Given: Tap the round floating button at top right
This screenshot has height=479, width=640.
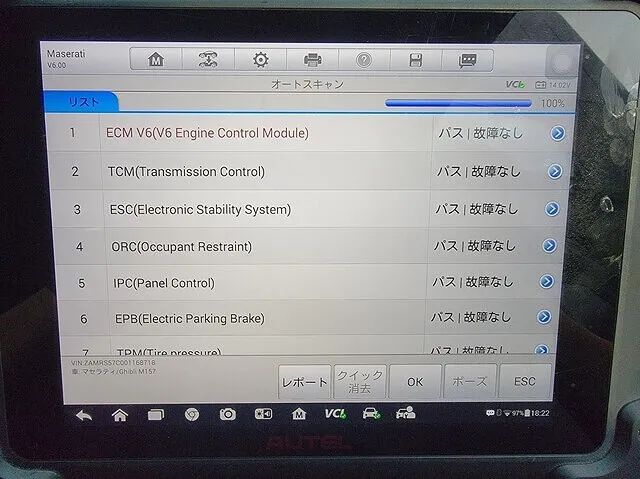Looking at the screenshot, I should [562, 62].
